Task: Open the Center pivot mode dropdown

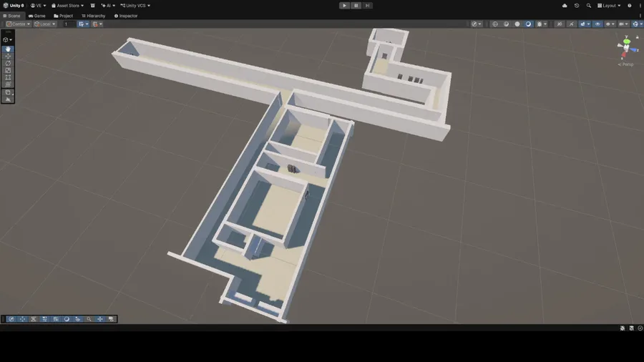Action: (18, 24)
